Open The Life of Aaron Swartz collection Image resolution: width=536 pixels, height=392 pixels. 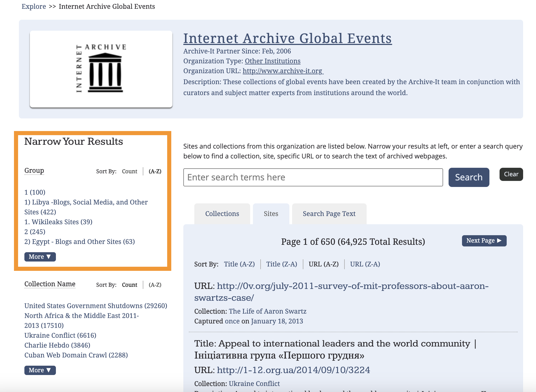(x=267, y=311)
